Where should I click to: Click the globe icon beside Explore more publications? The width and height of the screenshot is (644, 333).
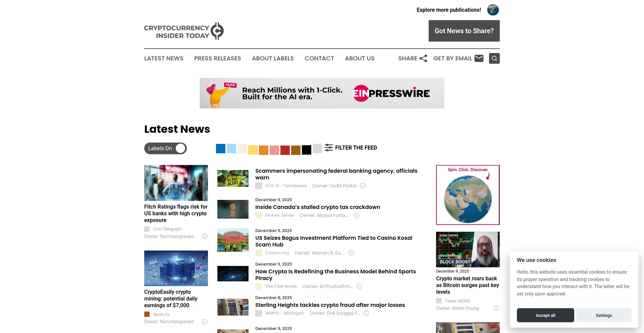point(493,10)
